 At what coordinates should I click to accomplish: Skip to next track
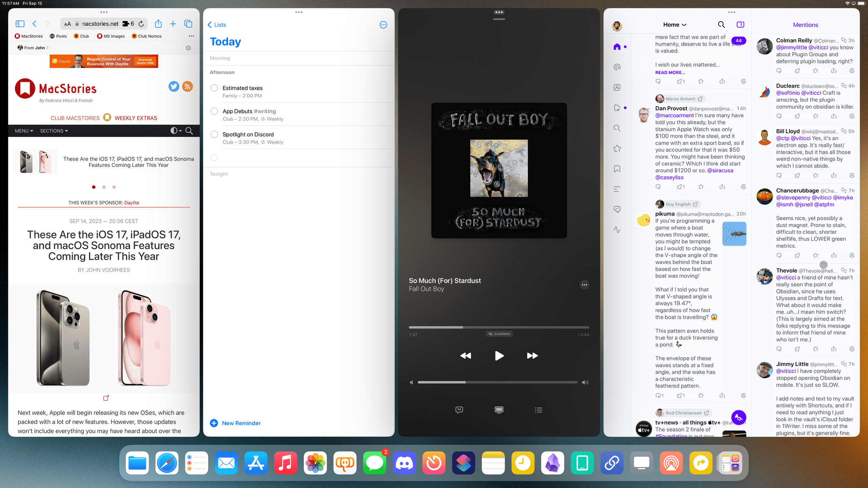click(x=532, y=356)
